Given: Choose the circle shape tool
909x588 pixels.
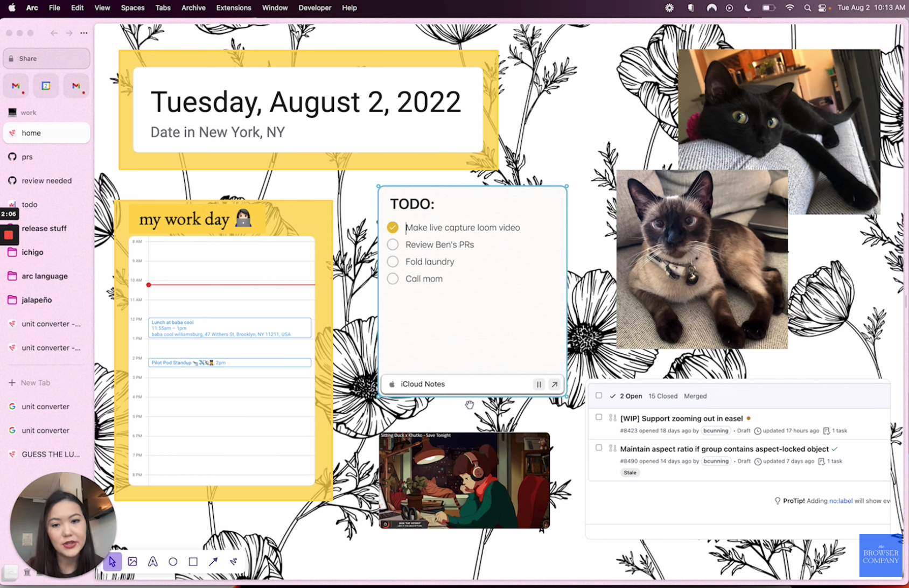Looking at the screenshot, I should (x=173, y=562).
